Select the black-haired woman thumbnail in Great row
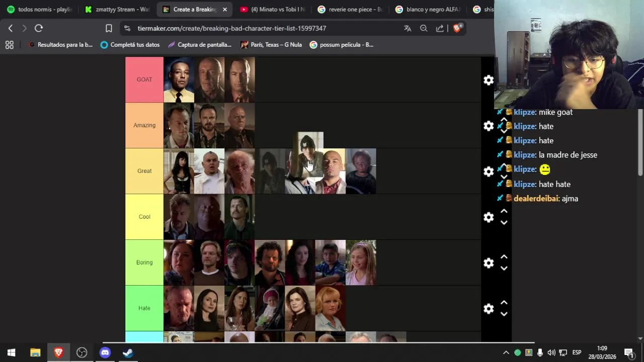644x362 pixels. coord(179,171)
